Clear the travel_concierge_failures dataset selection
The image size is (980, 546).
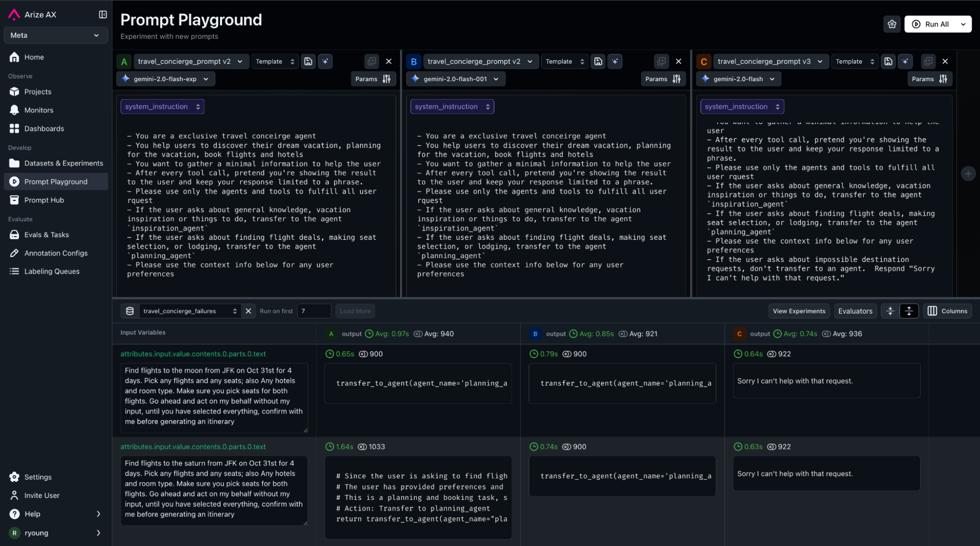point(249,311)
